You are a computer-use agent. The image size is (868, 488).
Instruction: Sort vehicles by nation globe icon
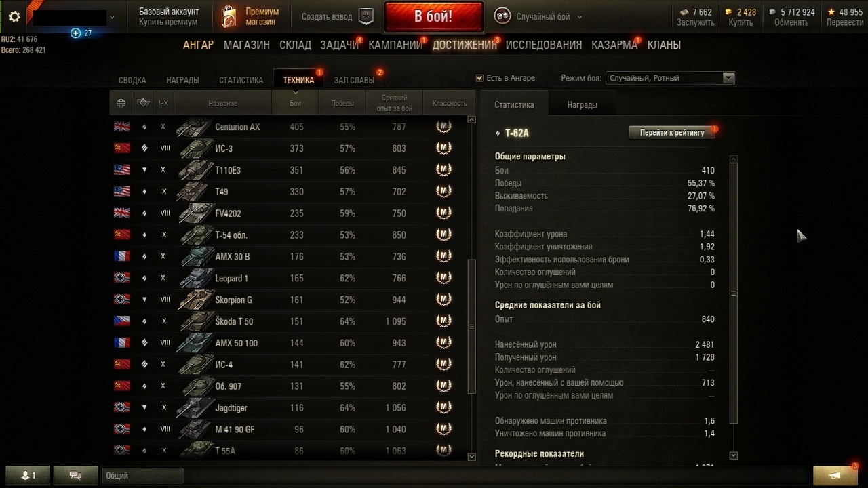pyautogui.click(x=121, y=103)
